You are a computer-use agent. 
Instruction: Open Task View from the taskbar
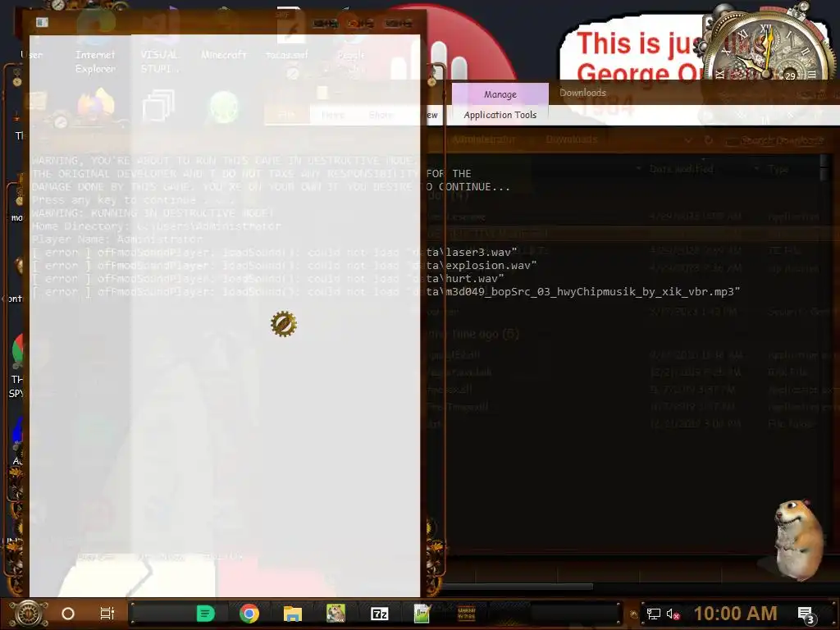click(x=107, y=614)
